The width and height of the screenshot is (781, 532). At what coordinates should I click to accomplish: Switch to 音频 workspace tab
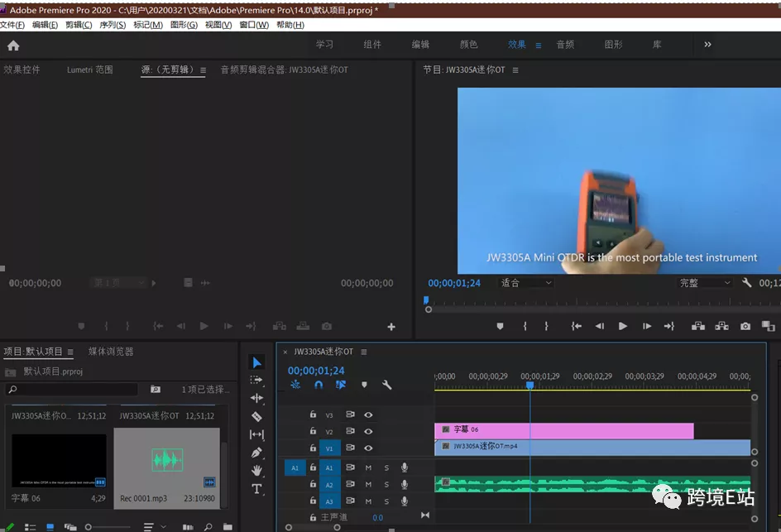(565, 45)
